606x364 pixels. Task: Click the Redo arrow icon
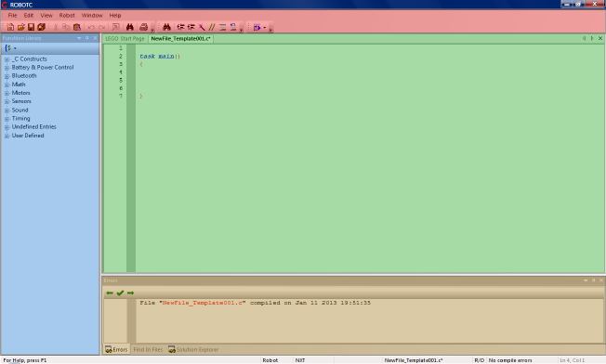coord(101,27)
